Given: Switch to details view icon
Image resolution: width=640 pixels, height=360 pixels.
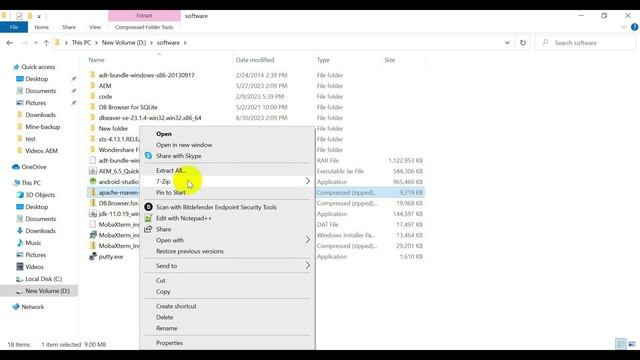Looking at the screenshot, I should click(621, 344).
